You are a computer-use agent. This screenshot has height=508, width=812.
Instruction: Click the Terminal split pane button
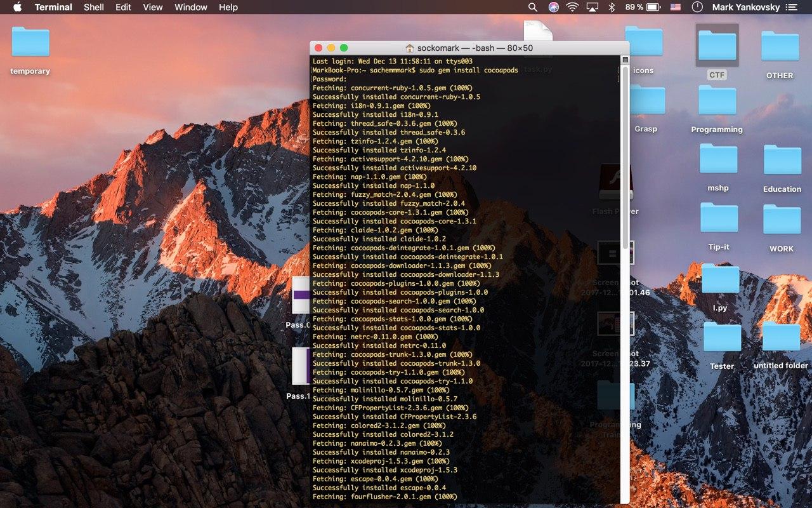click(625, 60)
